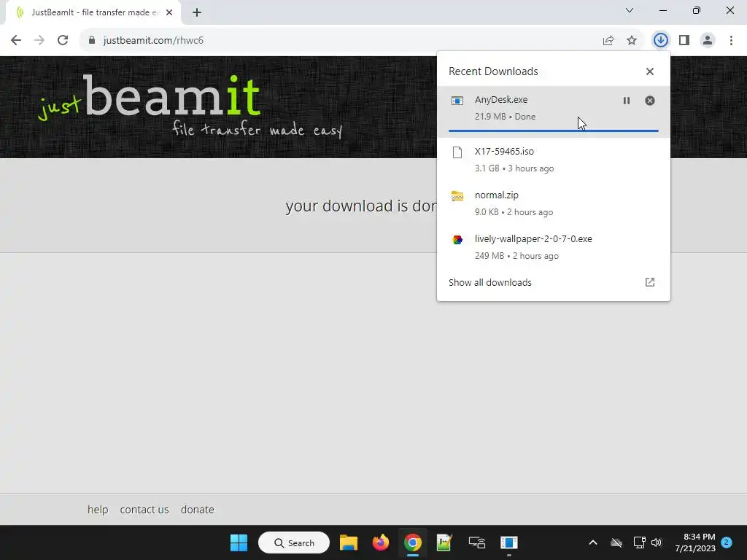The height and width of the screenshot is (560, 747).
Task: Open the Chrome profile menu
Action: click(x=708, y=40)
